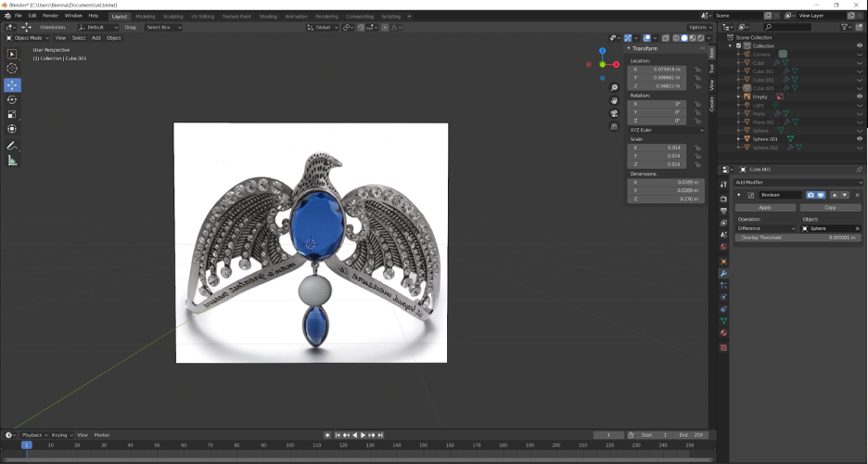Screen dimensions: 868x464
Task: Click the Scale X value field
Action: tap(657, 148)
